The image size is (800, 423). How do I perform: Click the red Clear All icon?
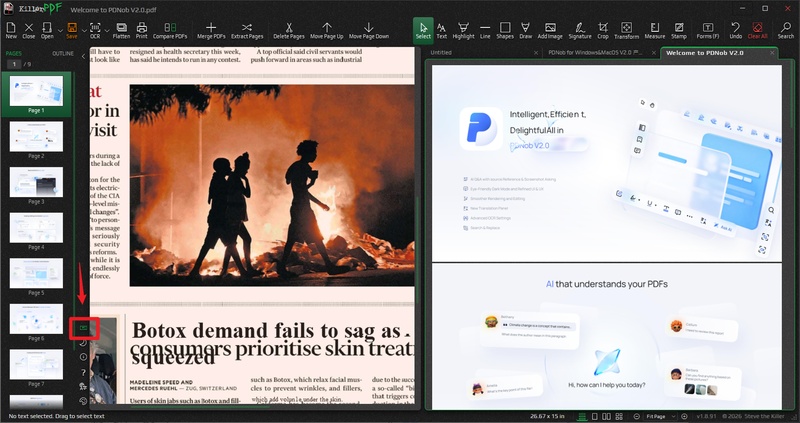pos(757,30)
